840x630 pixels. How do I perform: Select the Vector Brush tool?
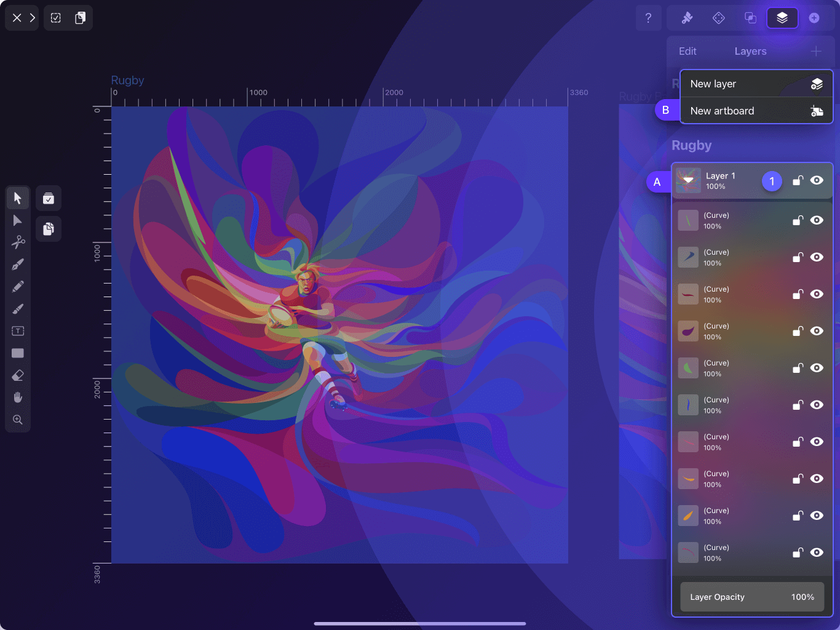pos(18,309)
